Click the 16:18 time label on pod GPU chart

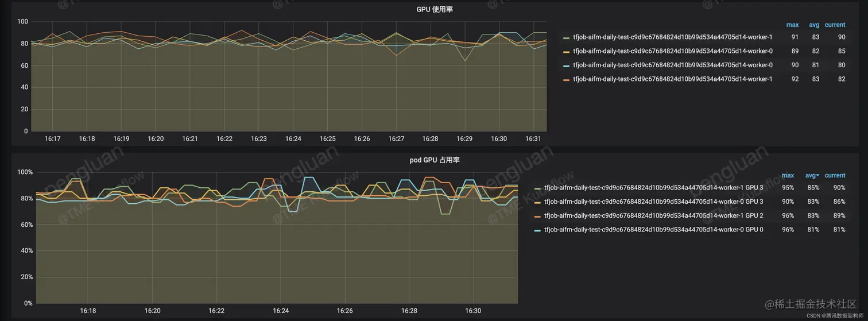click(88, 311)
